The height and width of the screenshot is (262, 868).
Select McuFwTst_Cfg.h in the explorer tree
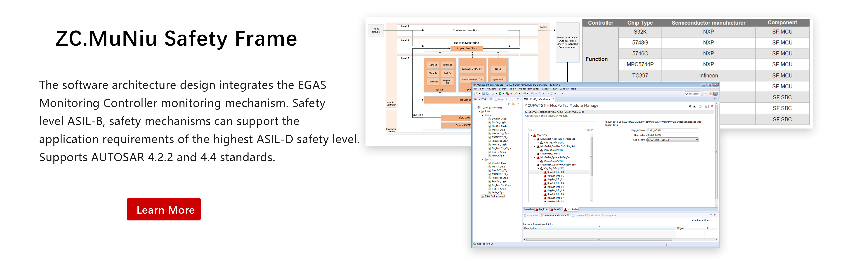[500, 133]
